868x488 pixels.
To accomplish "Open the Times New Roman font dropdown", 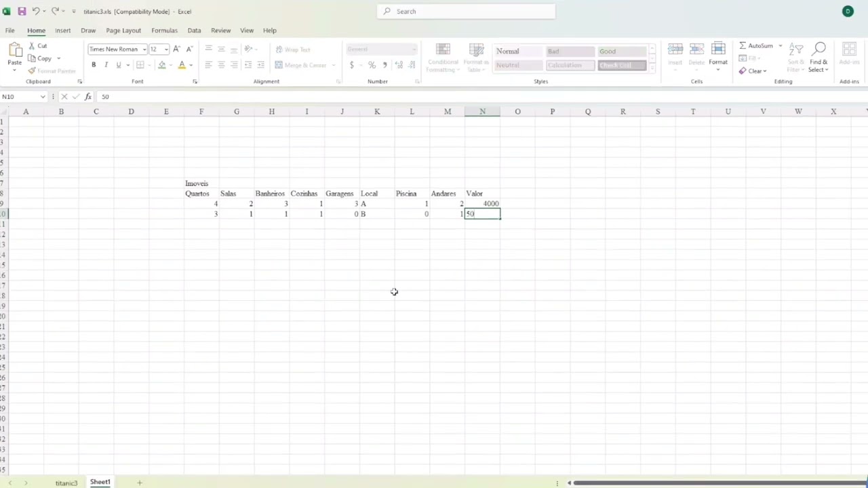I will [x=144, y=49].
